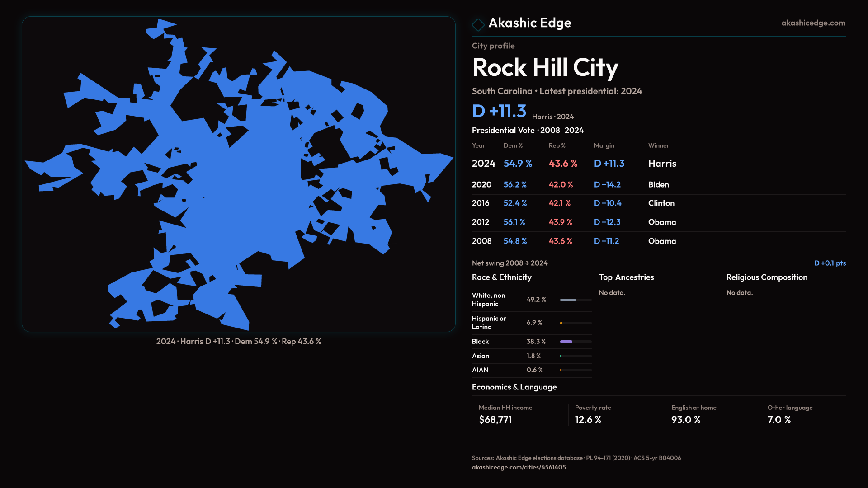Click the Akashic Edge diamond logo icon

(478, 24)
